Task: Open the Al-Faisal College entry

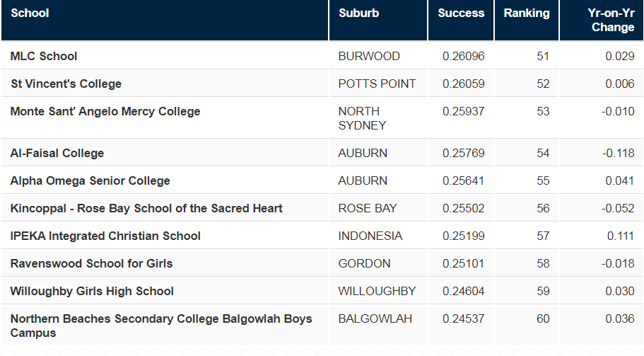Action: pyautogui.click(x=57, y=153)
